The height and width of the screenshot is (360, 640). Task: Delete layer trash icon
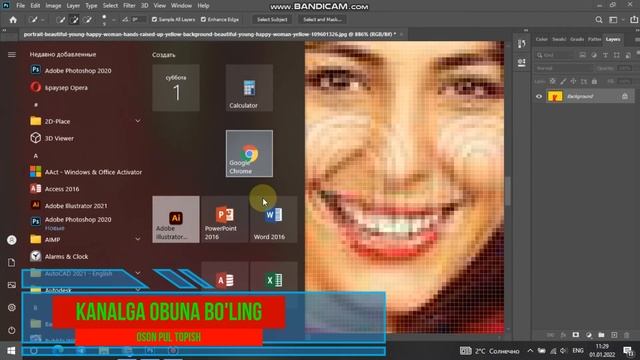[627, 335]
